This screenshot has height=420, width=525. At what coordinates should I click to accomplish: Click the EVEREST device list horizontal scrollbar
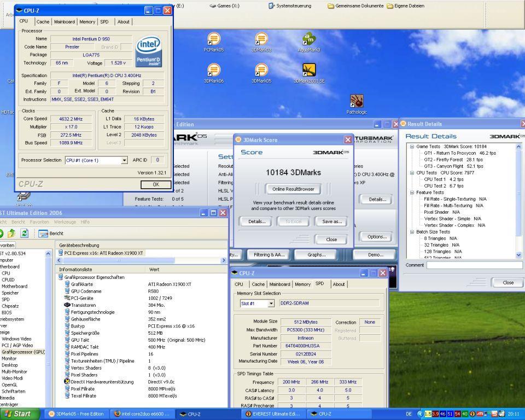click(141, 260)
